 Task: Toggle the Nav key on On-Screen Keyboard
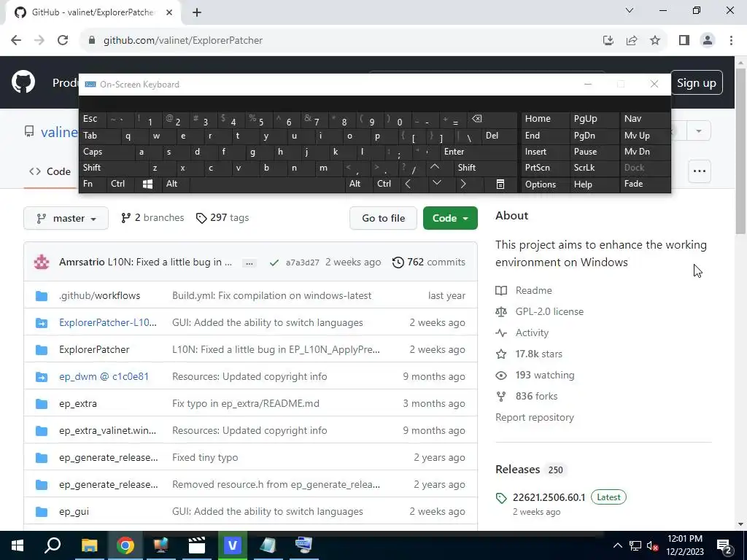point(645,119)
